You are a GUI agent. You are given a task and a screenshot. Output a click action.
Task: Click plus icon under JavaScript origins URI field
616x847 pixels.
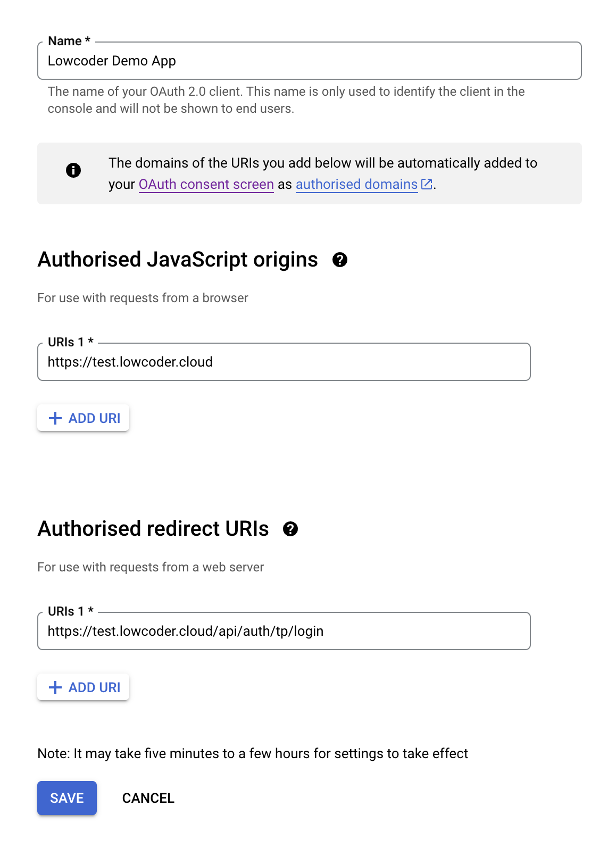pos(55,418)
